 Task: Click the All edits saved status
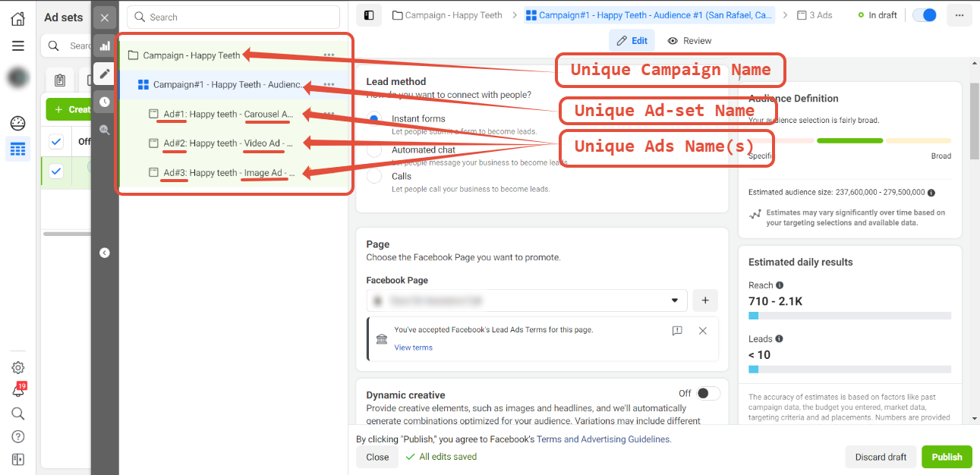click(441, 457)
